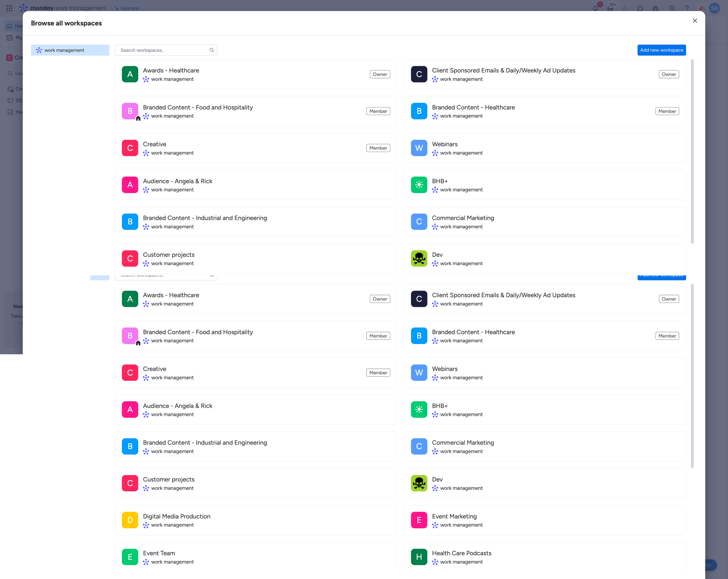Viewport: 728px width, 579px height.
Task: Click the Upgrade link in header
Action: coord(130,8)
